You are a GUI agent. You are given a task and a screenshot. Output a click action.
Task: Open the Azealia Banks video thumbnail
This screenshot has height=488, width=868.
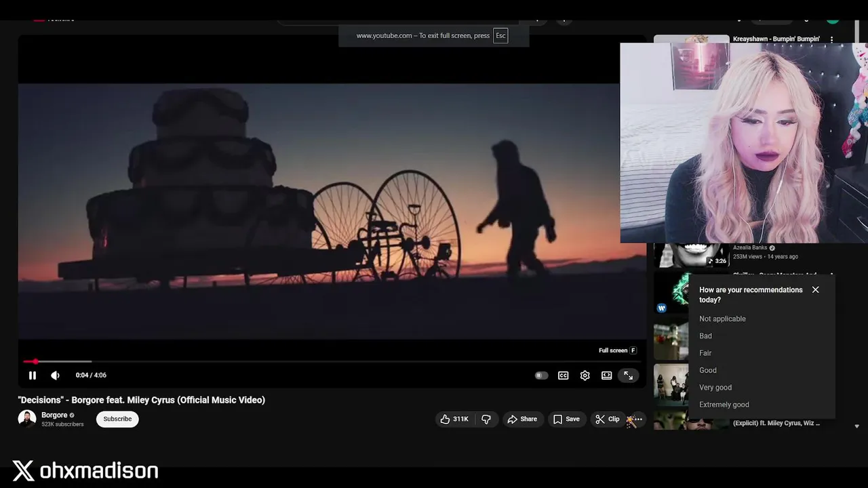pos(691,256)
